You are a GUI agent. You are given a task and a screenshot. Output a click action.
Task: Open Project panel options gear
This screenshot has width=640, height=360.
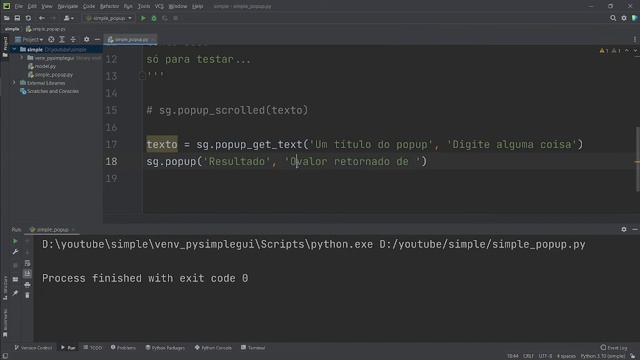click(x=87, y=40)
